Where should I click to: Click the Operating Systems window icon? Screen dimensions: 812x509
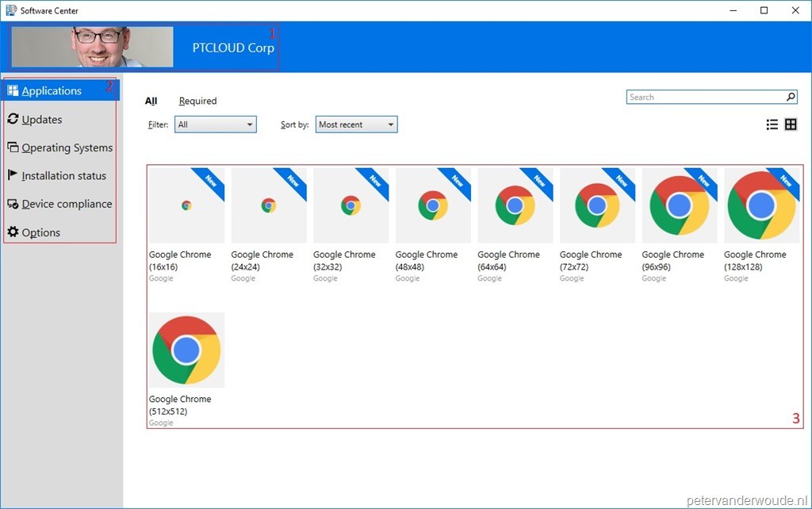13,147
